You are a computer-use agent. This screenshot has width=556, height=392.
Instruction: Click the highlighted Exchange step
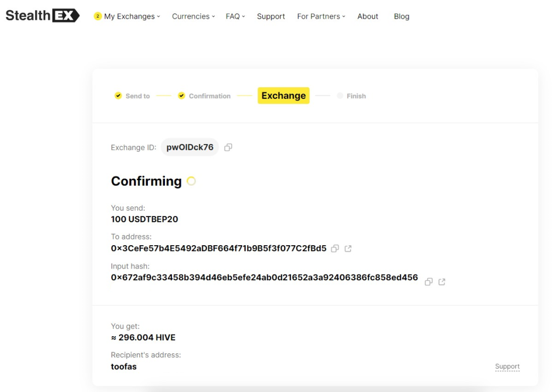click(283, 96)
